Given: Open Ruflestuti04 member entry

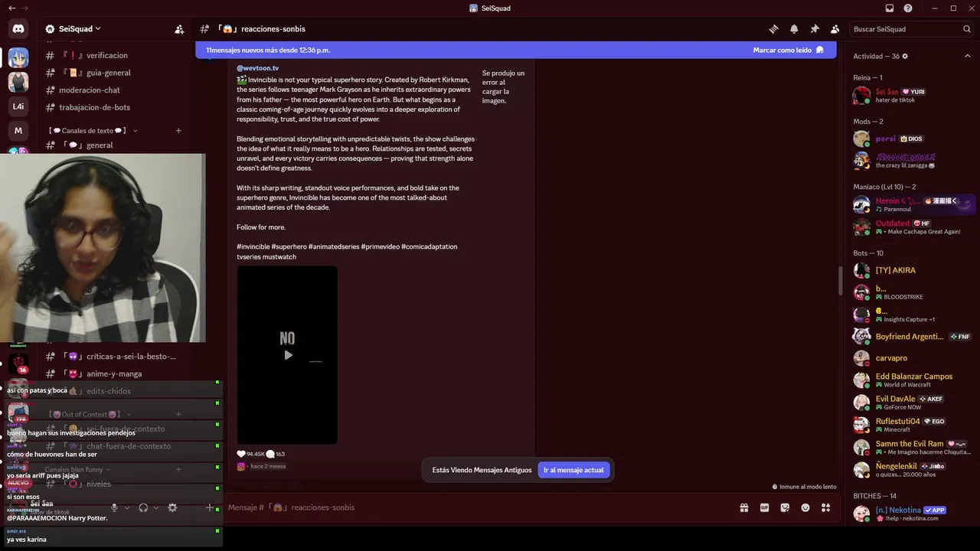Looking at the screenshot, I should coord(913,425).
